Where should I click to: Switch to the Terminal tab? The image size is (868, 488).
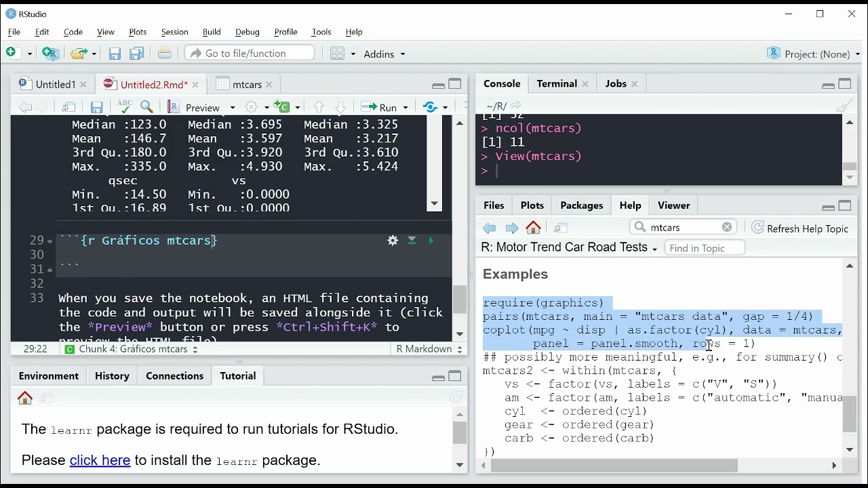[x=557, y=84]
